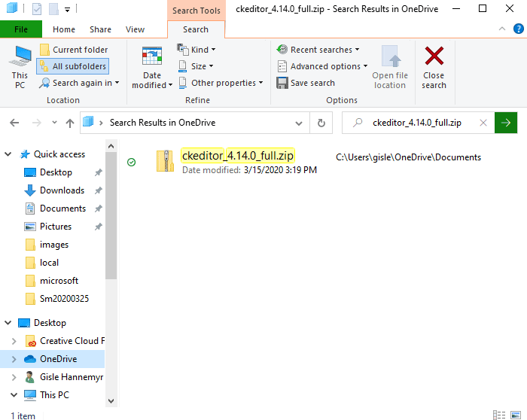Expand the Gisle Hannemyr node
This screenshot has width=527, height=420.
[x=14, y=377]
